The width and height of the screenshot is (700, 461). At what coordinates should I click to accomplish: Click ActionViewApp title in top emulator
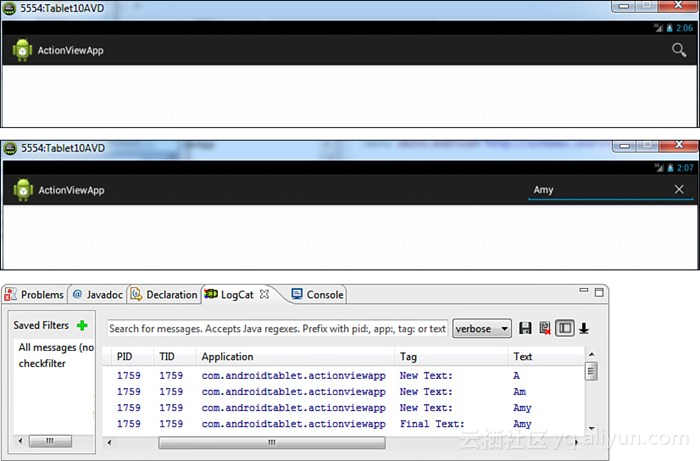click(x=71, y=50)
